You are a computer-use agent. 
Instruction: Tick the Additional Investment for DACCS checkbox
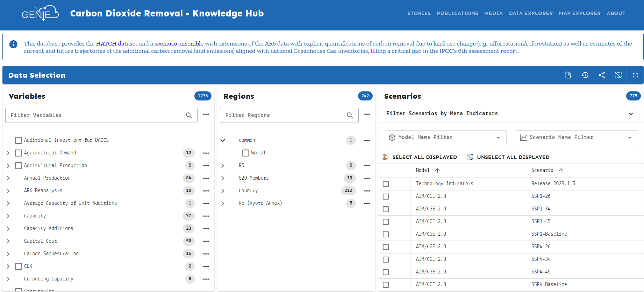[x=19, y=140]
